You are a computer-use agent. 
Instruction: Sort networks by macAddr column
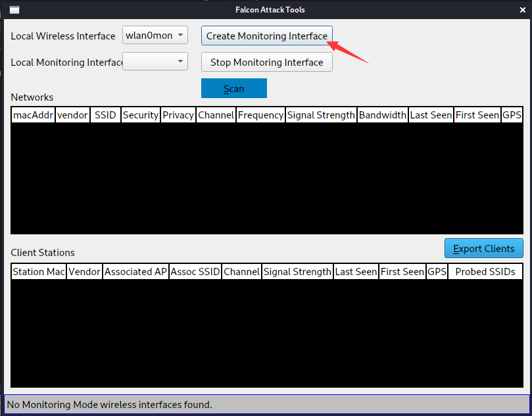[x=33, y=115]
